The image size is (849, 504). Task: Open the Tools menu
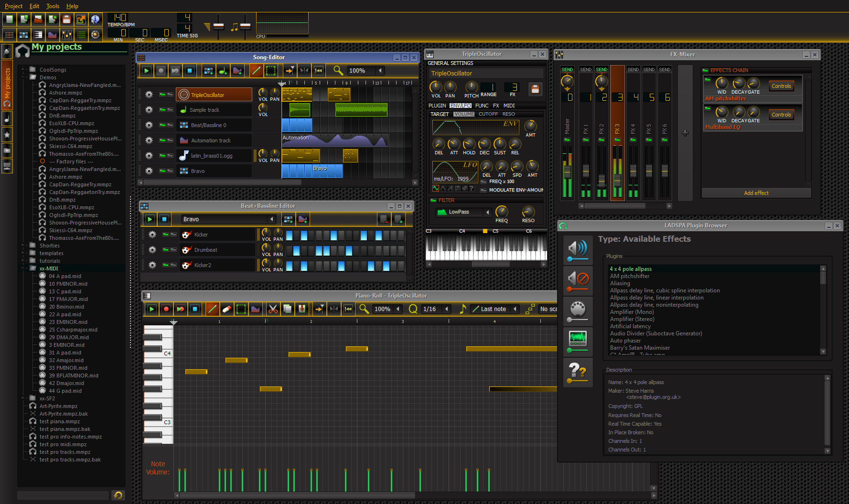[53, 6]
